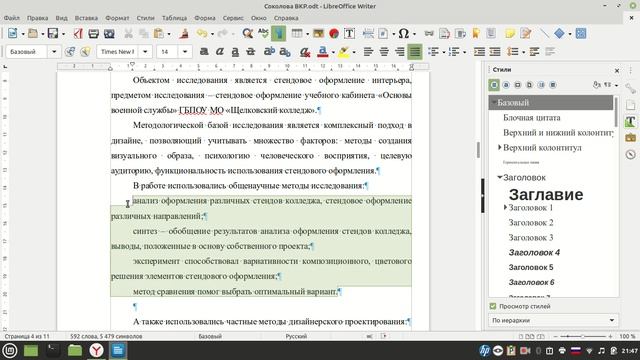640x360 pixels.
Task: Insert a bookmark icon
Action: (476, 33)
